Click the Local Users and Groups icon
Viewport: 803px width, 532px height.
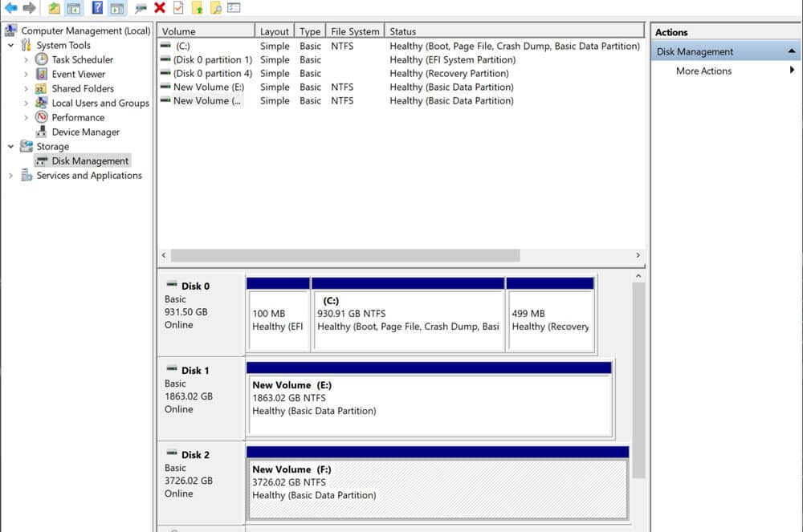tap(41, 103)
